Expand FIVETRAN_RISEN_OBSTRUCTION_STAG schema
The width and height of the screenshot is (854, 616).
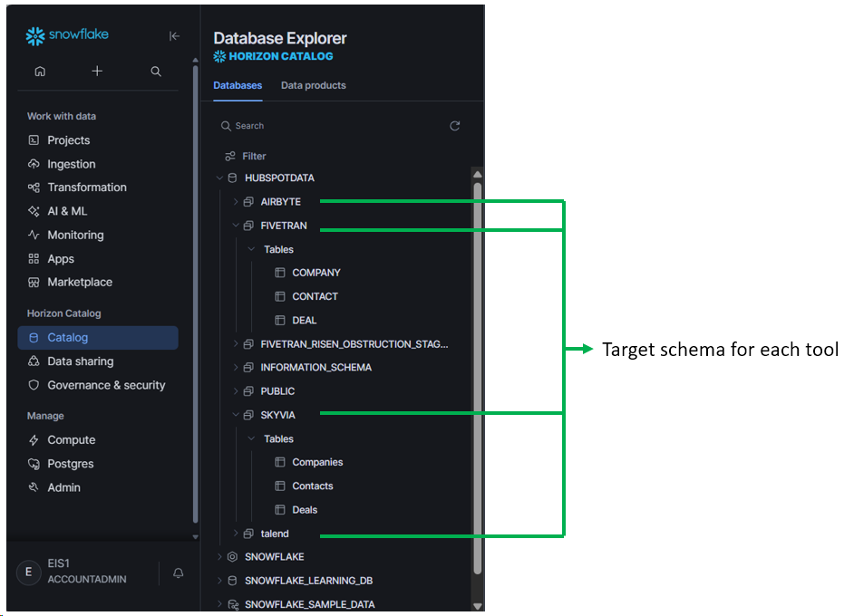tap(236, 344)
